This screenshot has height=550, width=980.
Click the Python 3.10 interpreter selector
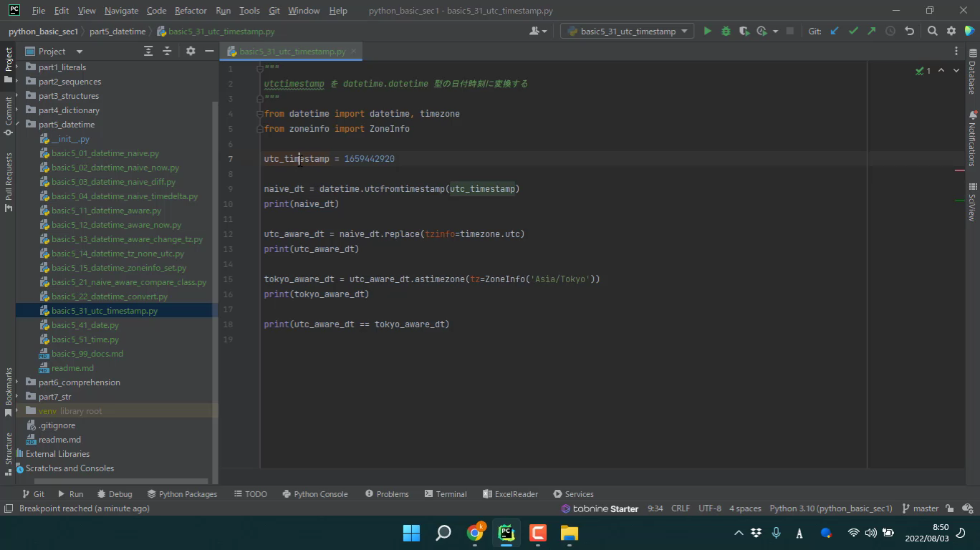(830, 508)
